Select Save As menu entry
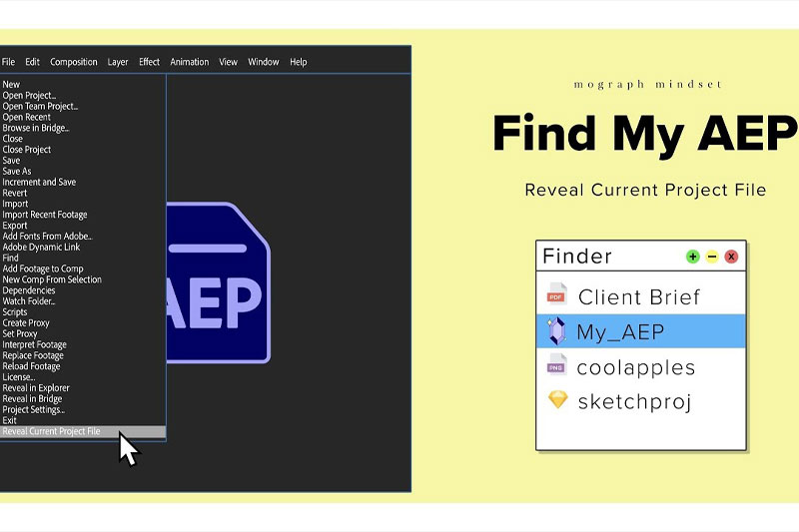The image size is (799, 532). coord(17,171)
